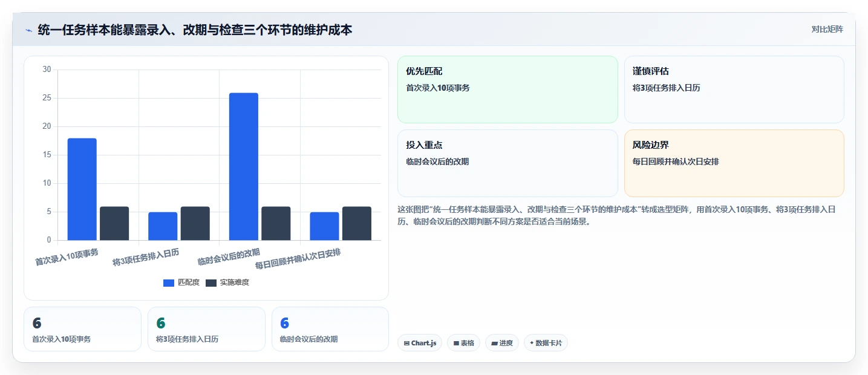The height and width of the screenshot is (375, 868).
Task: Click the blue bar for 每日回顾并确认次日安排
Action: point(325,226)
